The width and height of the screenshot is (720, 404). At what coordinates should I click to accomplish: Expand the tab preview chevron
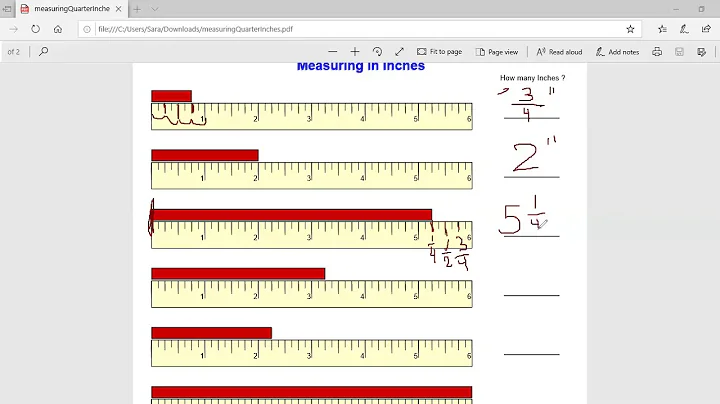pos(155,9)
